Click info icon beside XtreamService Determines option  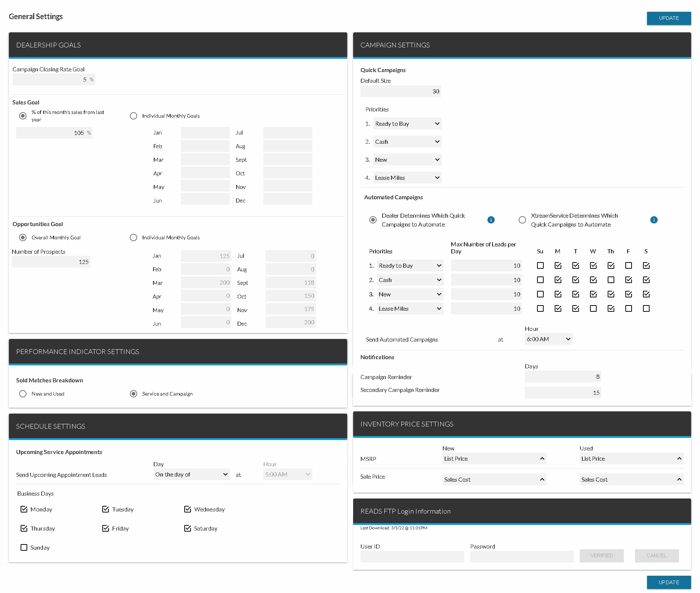654,220
